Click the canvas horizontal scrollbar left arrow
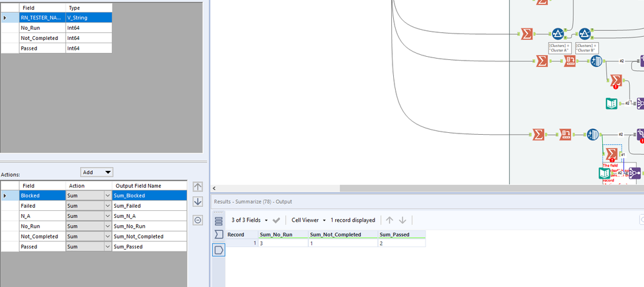 tap(213, 188)
